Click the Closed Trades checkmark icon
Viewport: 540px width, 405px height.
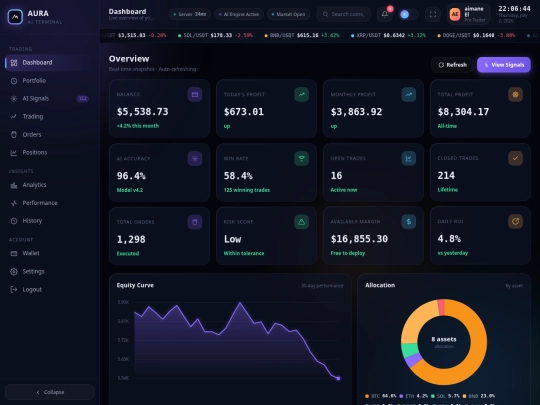[x=516, y=158]
